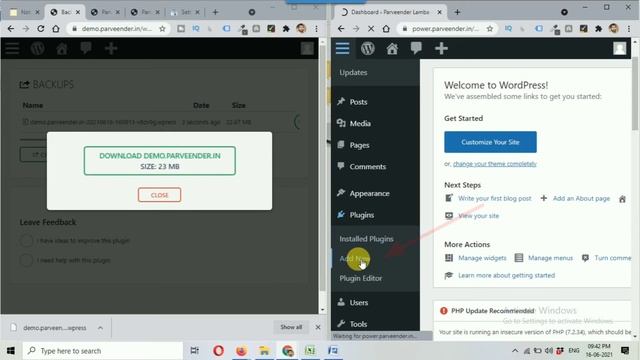Screen dimensions: 640x360
Task: Open the user avatar in right admin bar
Action: (620, 48)
